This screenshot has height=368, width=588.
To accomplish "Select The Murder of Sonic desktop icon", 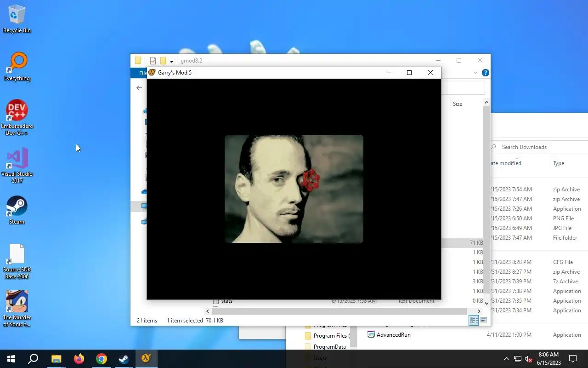I will pyautogui.click(x=17, y=309).
